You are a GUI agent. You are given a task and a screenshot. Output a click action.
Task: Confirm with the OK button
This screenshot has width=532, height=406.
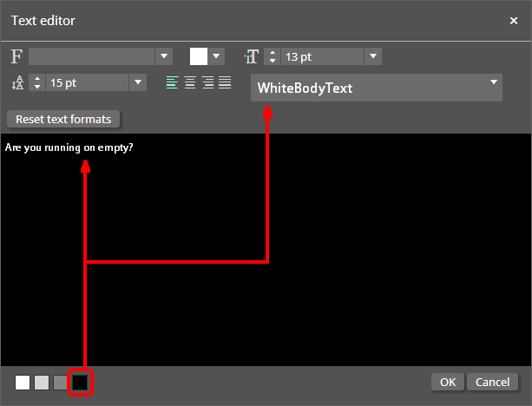447,382
